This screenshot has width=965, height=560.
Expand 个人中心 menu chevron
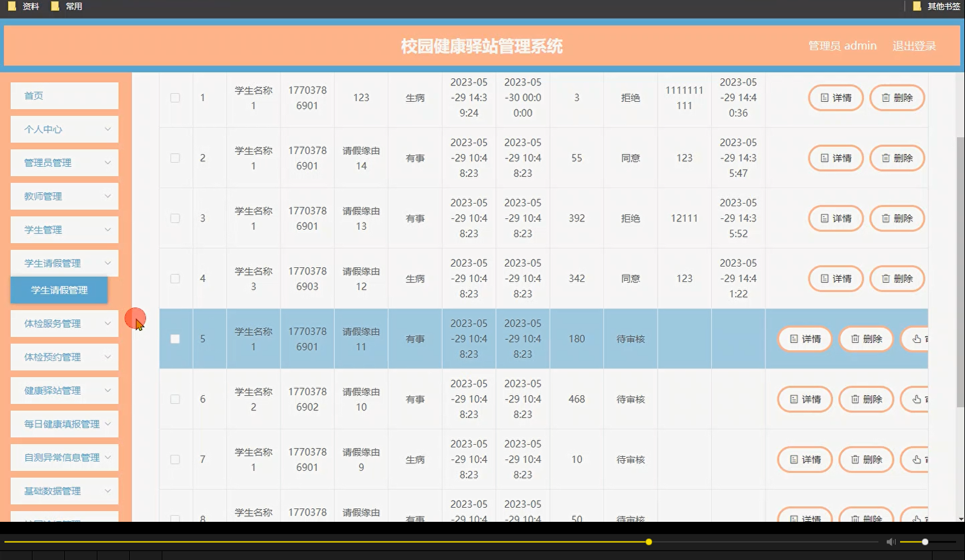(108, 129)
